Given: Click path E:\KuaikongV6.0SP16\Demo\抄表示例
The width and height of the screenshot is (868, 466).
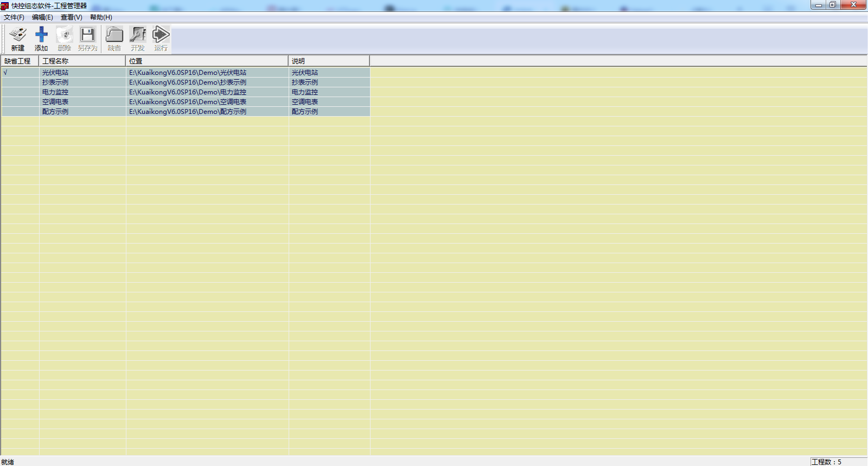Looking at the screenshot, I should [188, 82].
